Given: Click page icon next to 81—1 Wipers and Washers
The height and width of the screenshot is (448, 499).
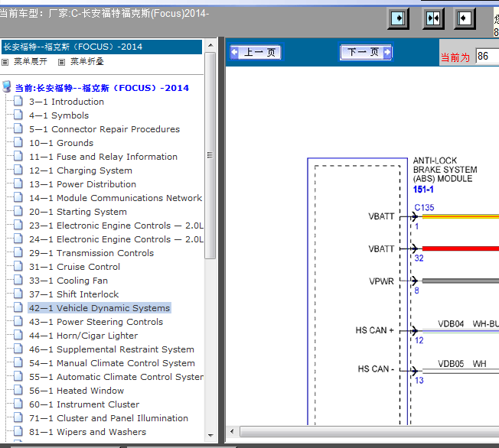Looking at the screenshot, I should coord(18,431).
